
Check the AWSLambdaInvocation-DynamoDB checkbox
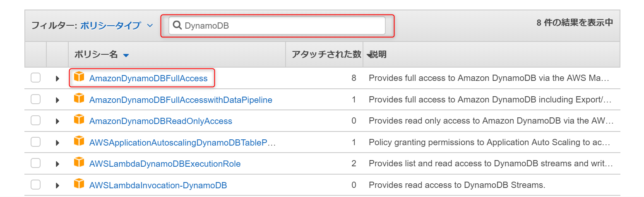coord(36,185)
